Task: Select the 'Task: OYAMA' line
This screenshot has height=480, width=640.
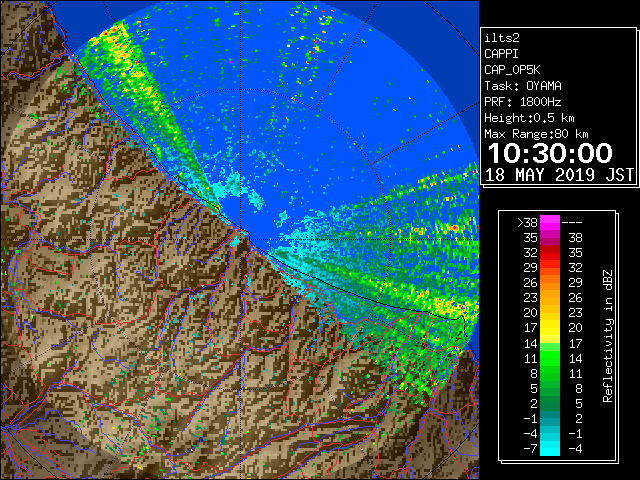Action: pos(523,86)
